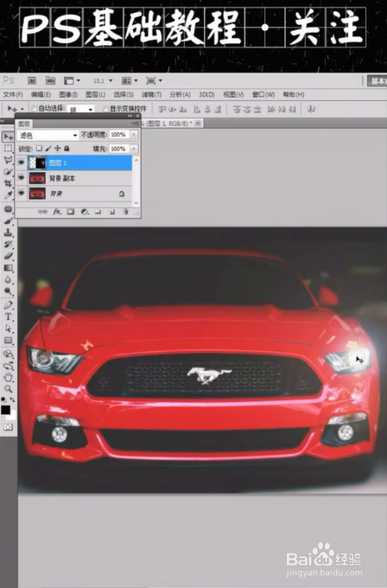Select the History Brush tool
387x588 pixels.
[x=8, y=245]
